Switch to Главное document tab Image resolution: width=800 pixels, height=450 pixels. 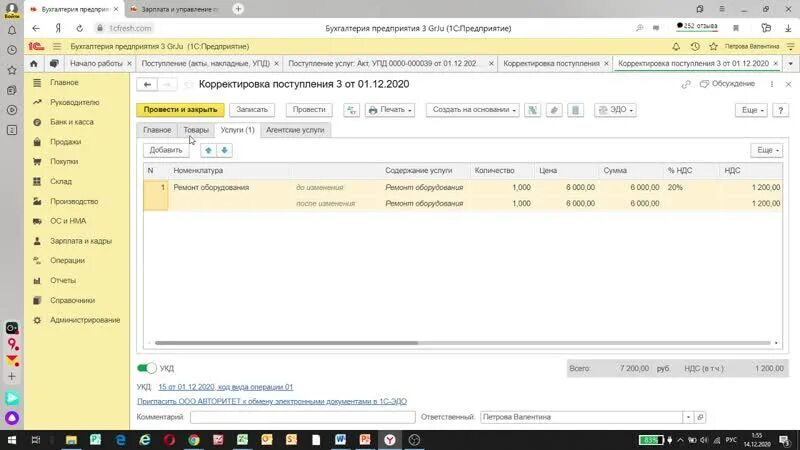157,130
